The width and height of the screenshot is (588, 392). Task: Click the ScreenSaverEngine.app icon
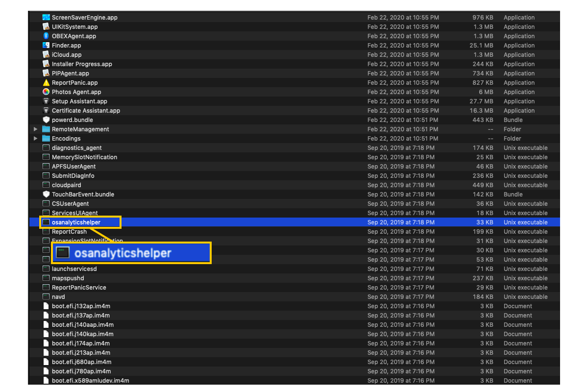coord(46,17)
